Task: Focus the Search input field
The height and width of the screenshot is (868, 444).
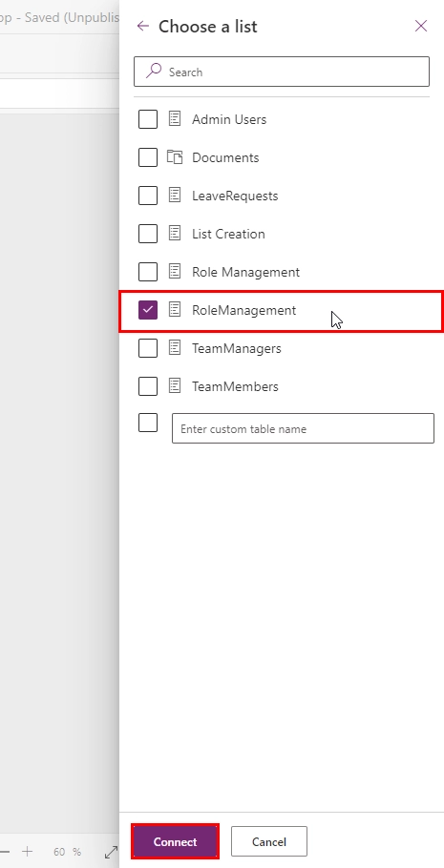Action: [282, 72]
